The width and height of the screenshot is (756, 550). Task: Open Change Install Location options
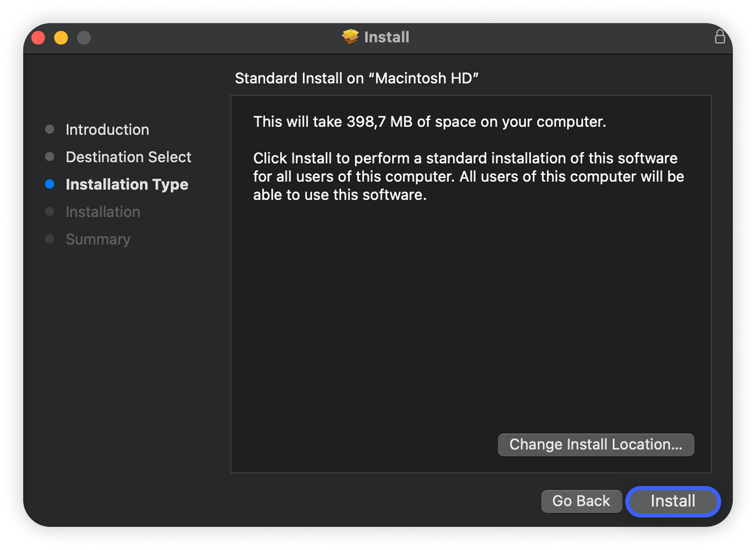tap(596, 445)
